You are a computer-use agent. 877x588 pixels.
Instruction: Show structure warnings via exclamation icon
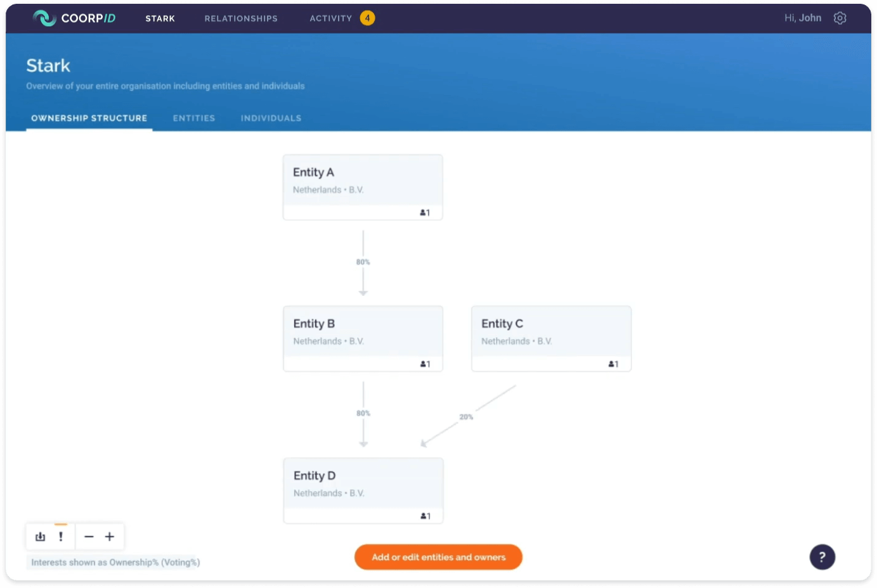point(61,537)
